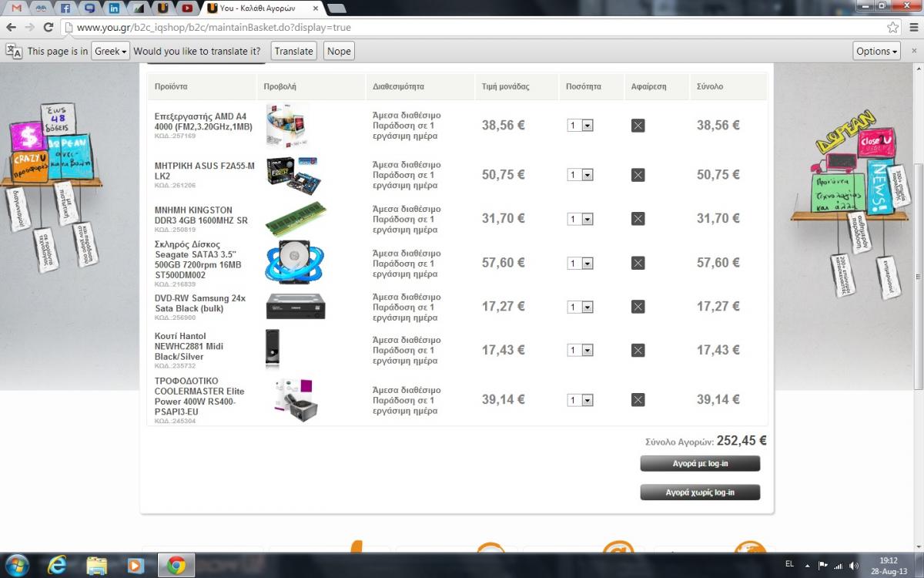Viewport: 924px width, 578px height.
Task: Click DVD-RW Samsung 24x product name
Action: tap(200, 303)
